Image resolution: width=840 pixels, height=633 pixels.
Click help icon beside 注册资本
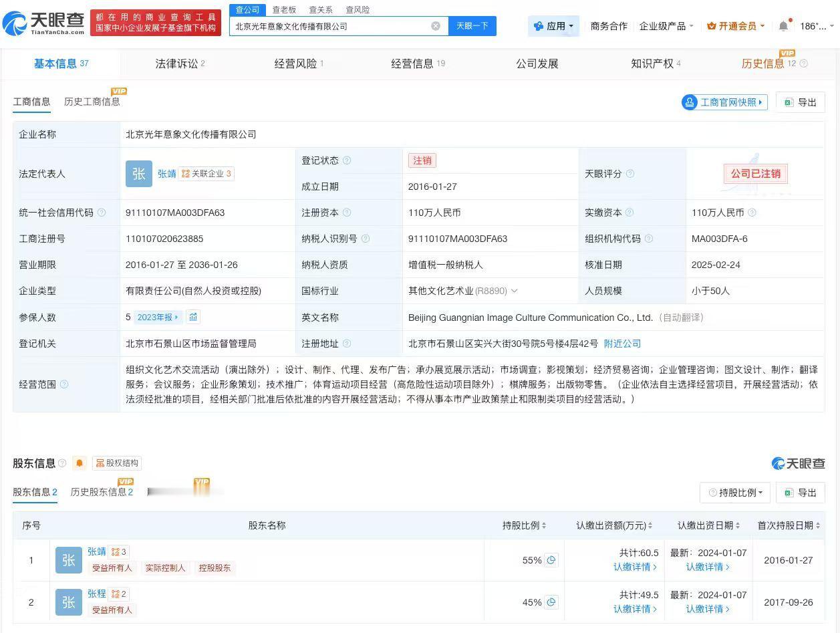pos(346,213)
